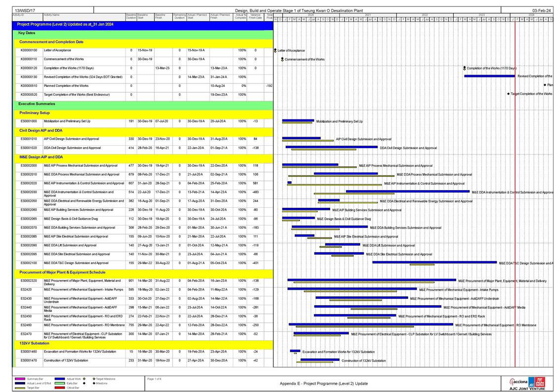Click the Completion of the Works (1170 Days) milestone
The height and width of the screenshot is (392, 555).
point(464,68)
